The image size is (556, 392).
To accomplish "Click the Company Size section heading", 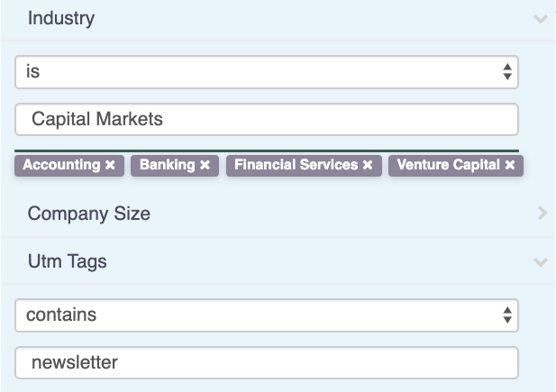I will (89, 214).
